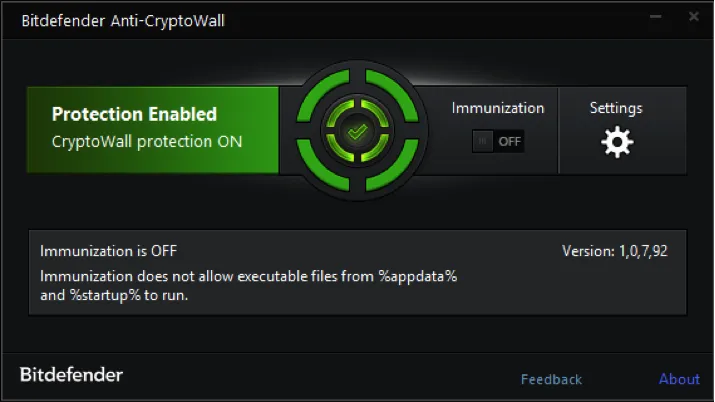Screen dimensions: 715x402
Task: Close the Bitdefender Anti-CryptoWall window
Action: click(x=692, y=17)
